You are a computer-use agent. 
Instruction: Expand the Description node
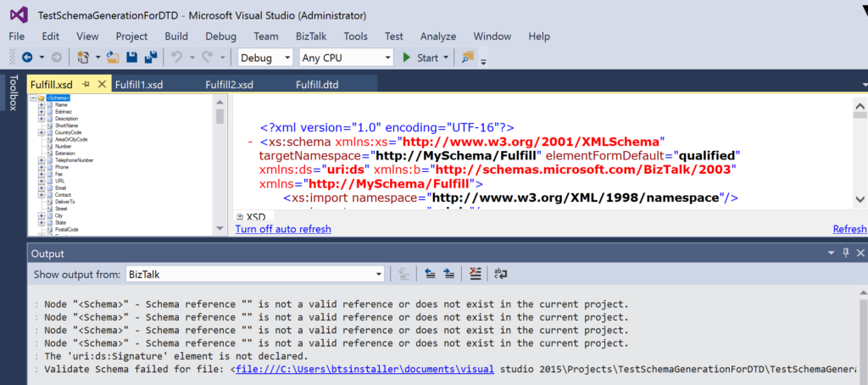[42, 119]
